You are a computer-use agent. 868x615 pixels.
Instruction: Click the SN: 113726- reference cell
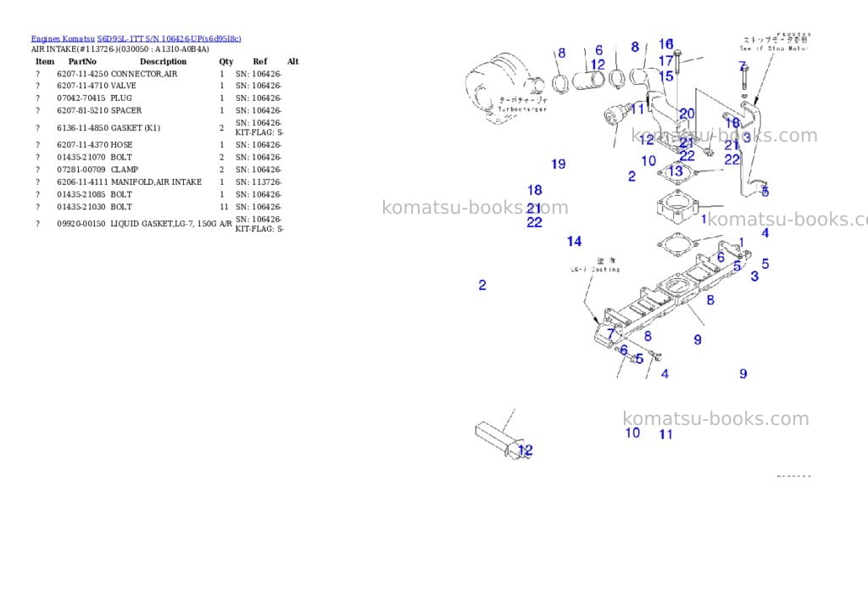pyautogui.click(x=259, y=182)
